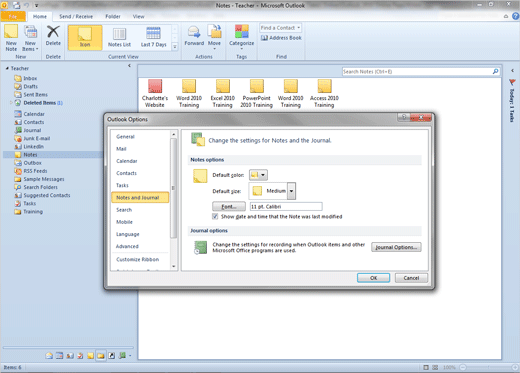This screenshot has width=520, height=373.
Task: Minimize the navigation pane
Action: tap(129, 66)
